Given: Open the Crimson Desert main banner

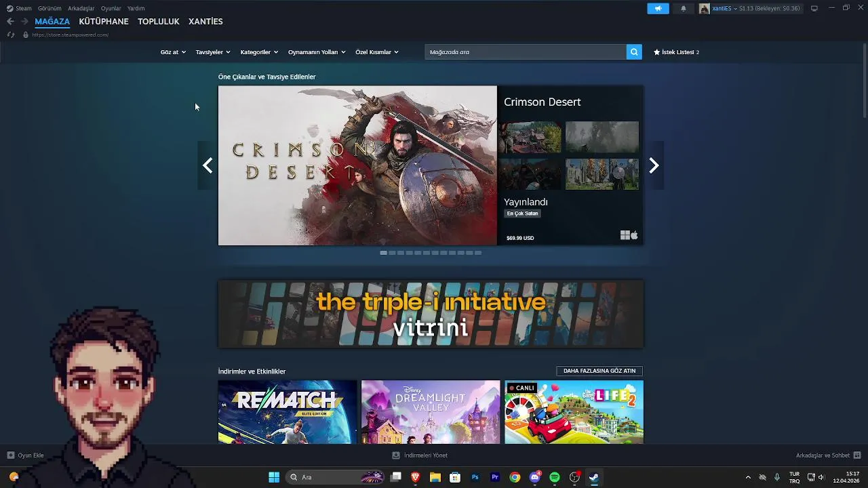Looking at the screenshot, I should 357,165.
